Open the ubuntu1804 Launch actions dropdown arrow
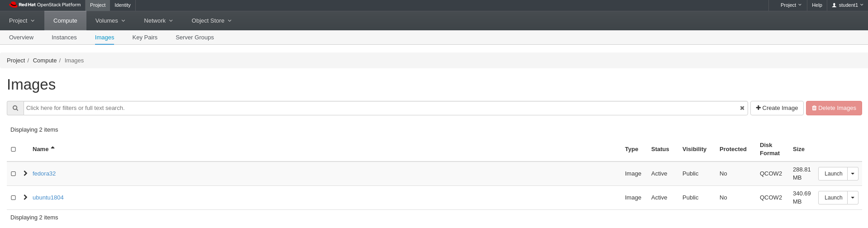 [x=853, y=198]
